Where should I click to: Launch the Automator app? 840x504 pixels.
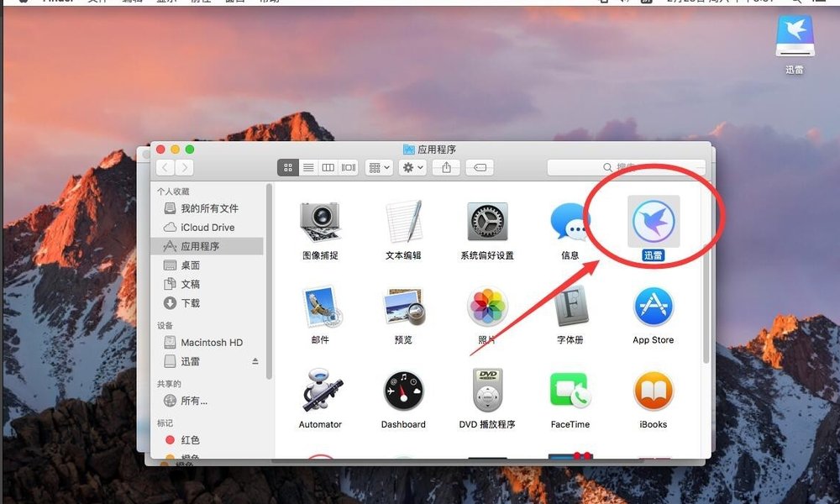click(x=320, y=391)
